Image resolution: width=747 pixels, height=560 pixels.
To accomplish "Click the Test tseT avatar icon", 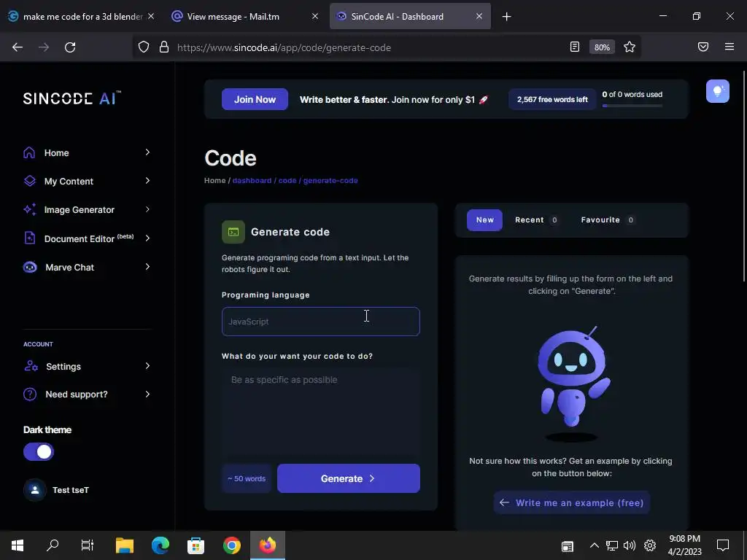I will point(35,489).
